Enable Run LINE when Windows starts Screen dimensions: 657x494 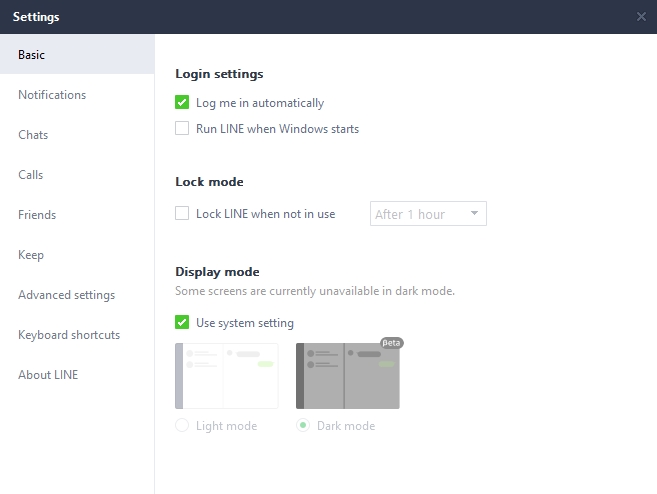(x=182, y=128)
